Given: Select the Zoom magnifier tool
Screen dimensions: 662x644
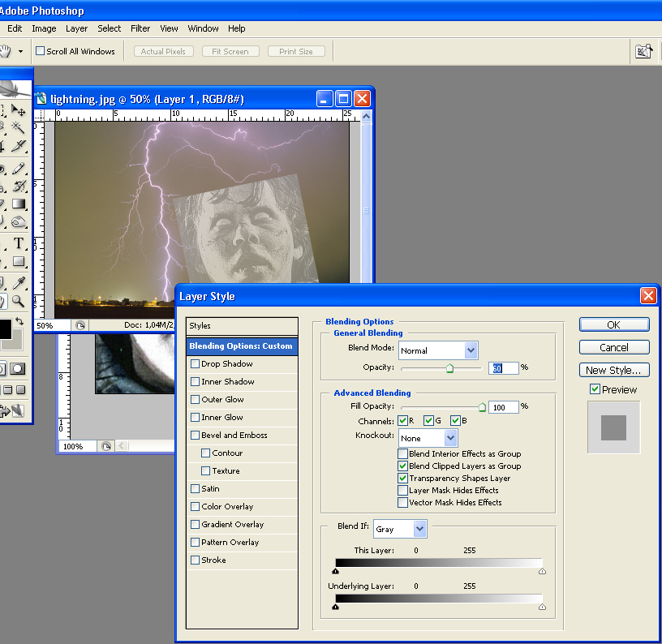Looking at the screenshot, I should [18, 301].
